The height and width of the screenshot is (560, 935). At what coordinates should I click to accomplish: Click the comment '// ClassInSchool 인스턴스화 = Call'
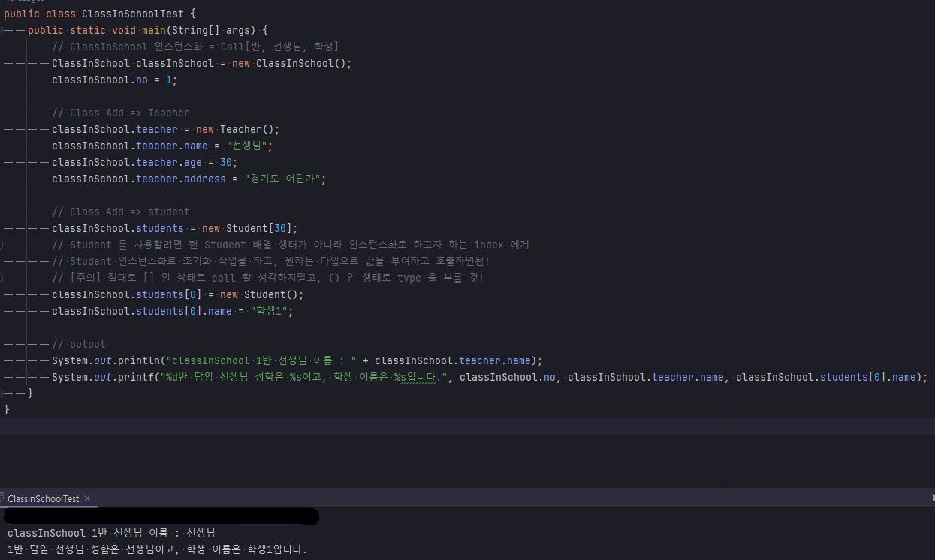coord(195,47)
